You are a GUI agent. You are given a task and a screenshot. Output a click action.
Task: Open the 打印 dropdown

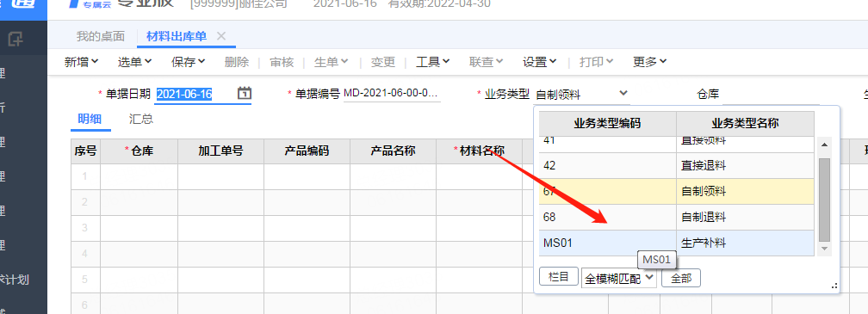click(x=597, y=62)
